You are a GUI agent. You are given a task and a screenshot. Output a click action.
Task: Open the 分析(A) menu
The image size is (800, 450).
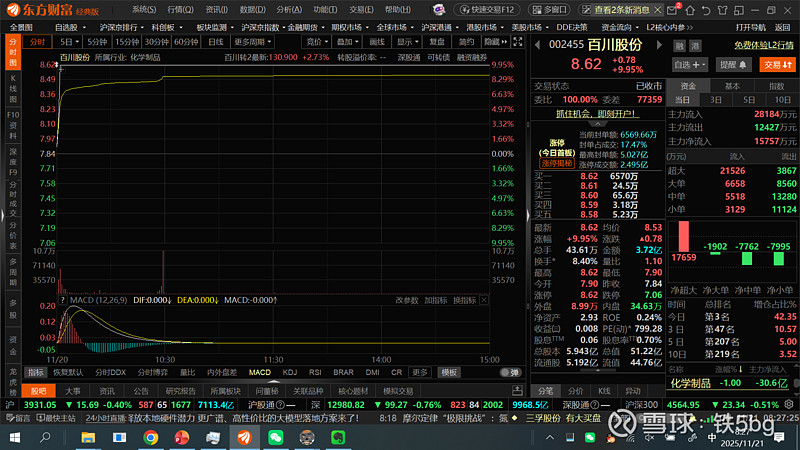(x=289, y=10)
